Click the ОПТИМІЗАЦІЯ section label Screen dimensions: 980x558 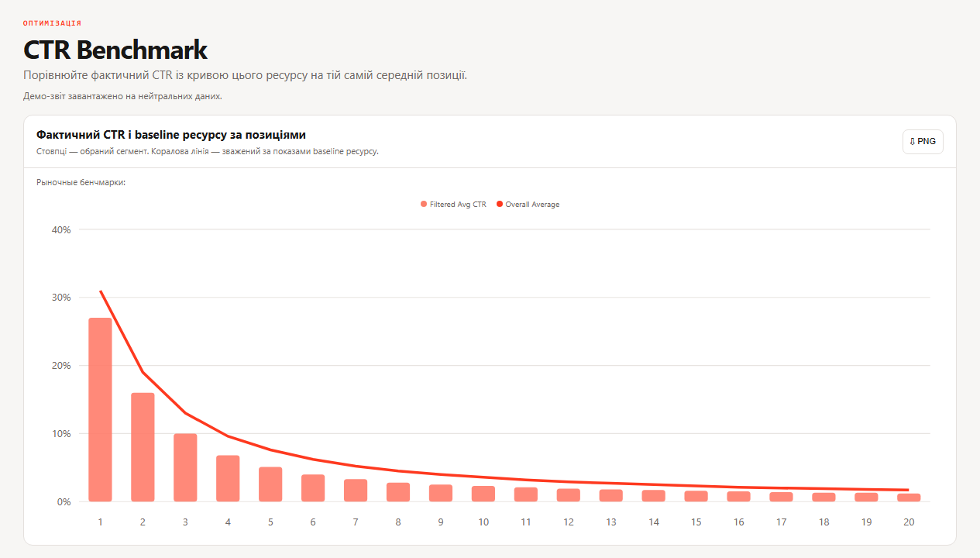click(52, 23)
